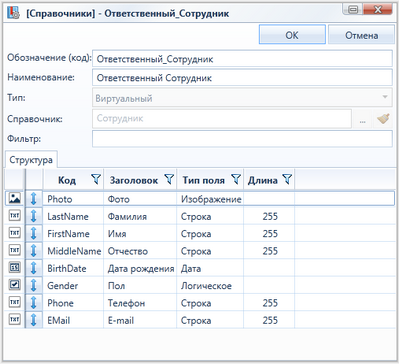Select the Phone code cell
Image resolution: width=399 pixels, height=364 pixels.
coord(73,303)
